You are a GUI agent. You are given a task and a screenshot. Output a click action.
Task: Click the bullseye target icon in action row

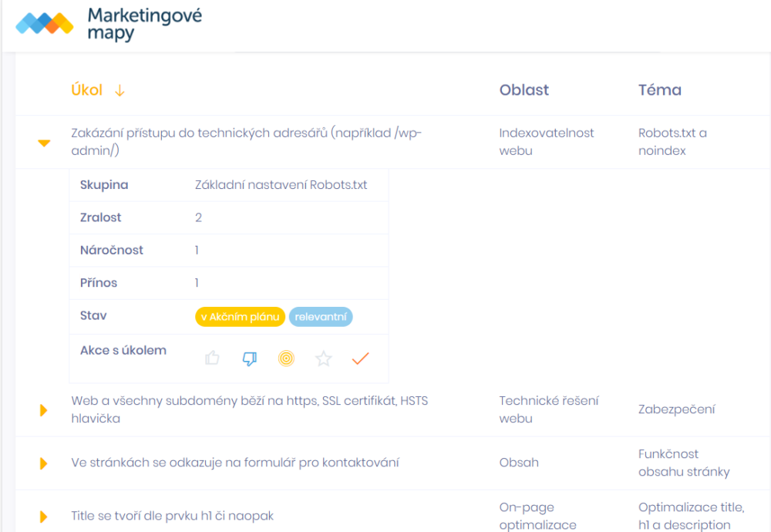tap(286, 358)
